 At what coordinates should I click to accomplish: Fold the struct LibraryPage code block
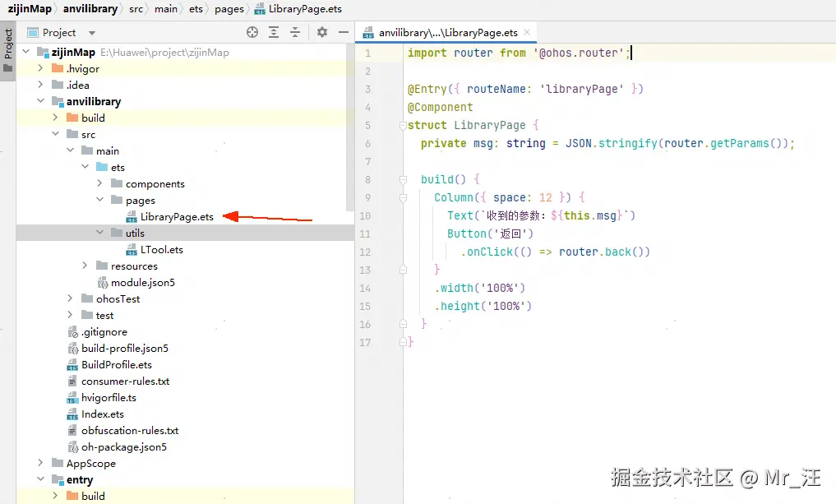[403, 125]
